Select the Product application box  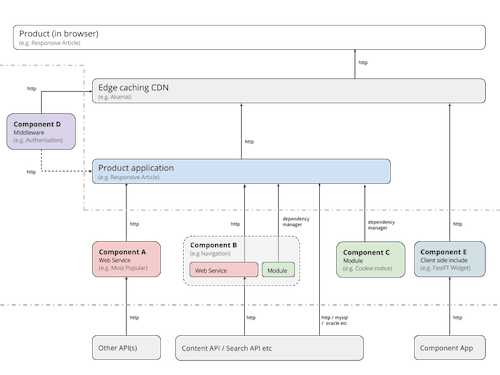(x=241, y=171)
